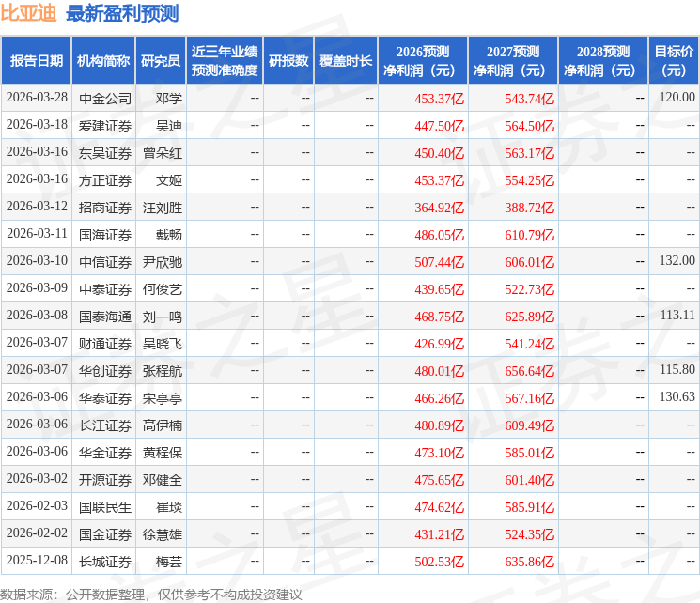Image resolution: width=700 pixels, height=603 pixels.
Task: Select institution 爱建证券
Action: (105, 126)
